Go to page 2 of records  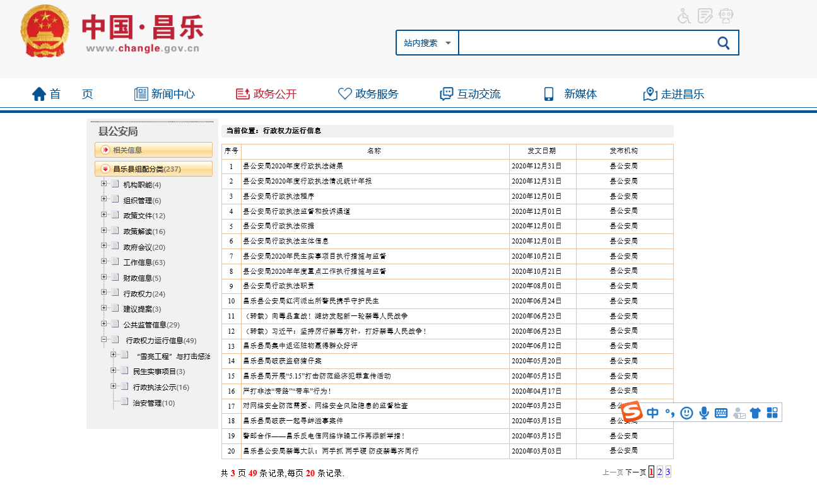tap(659, 472)
